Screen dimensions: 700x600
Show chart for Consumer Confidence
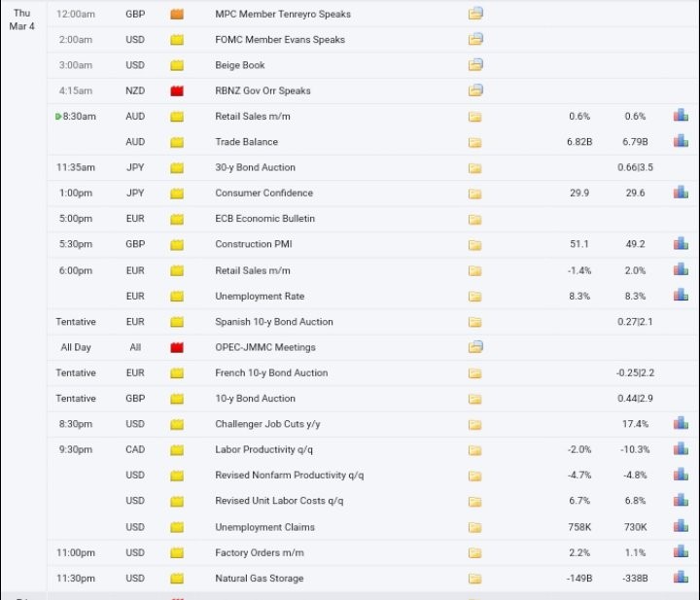681,193
